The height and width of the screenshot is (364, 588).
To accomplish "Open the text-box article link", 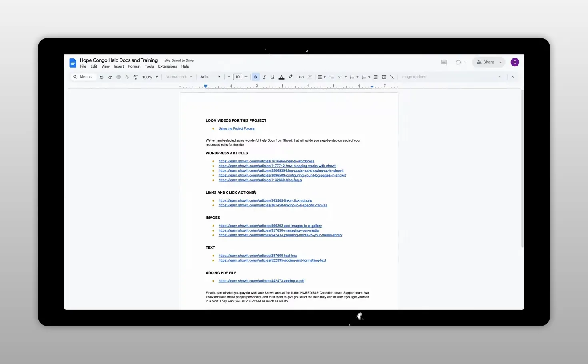I will pyautogui.click(x=258, y=256).
